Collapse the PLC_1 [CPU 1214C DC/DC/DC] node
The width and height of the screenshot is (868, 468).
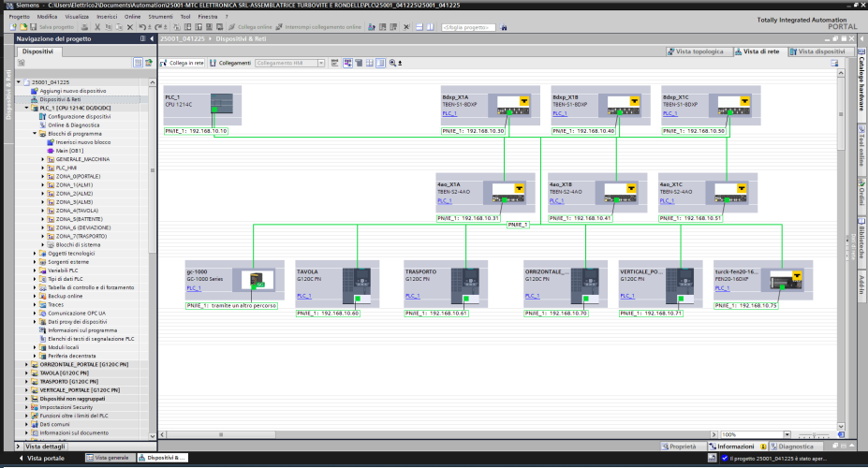click(x=26, y=108)
